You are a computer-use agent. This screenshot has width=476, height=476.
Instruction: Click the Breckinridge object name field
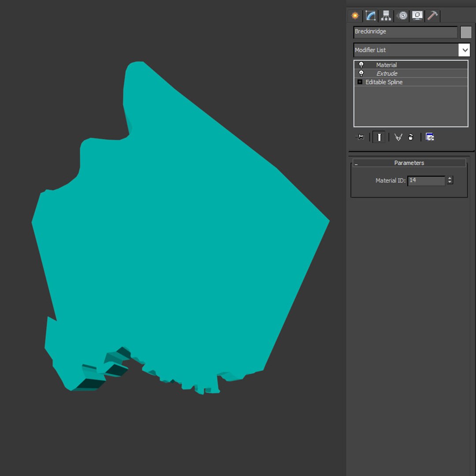coord(405,32)
